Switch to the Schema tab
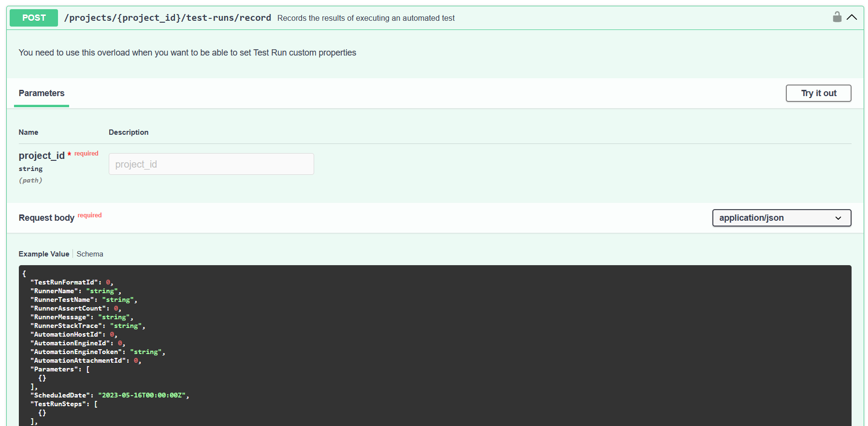 pyautogui.click(x=90, y=254)
